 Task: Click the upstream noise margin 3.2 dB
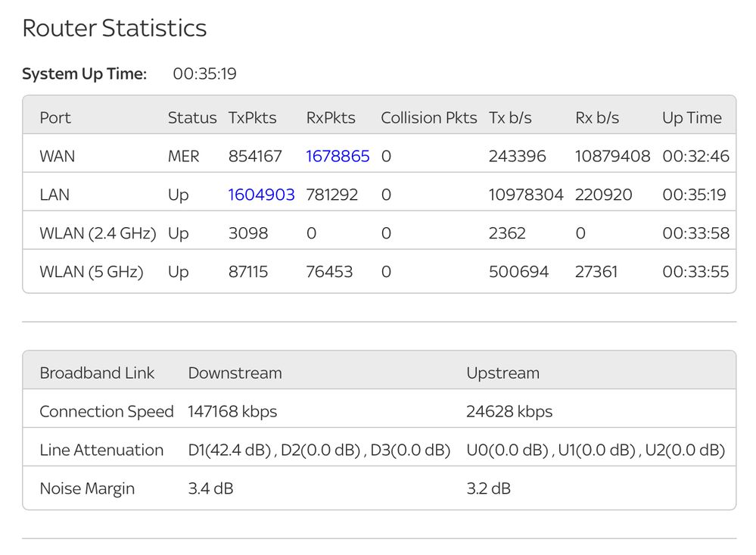click(x=488, y=488)
